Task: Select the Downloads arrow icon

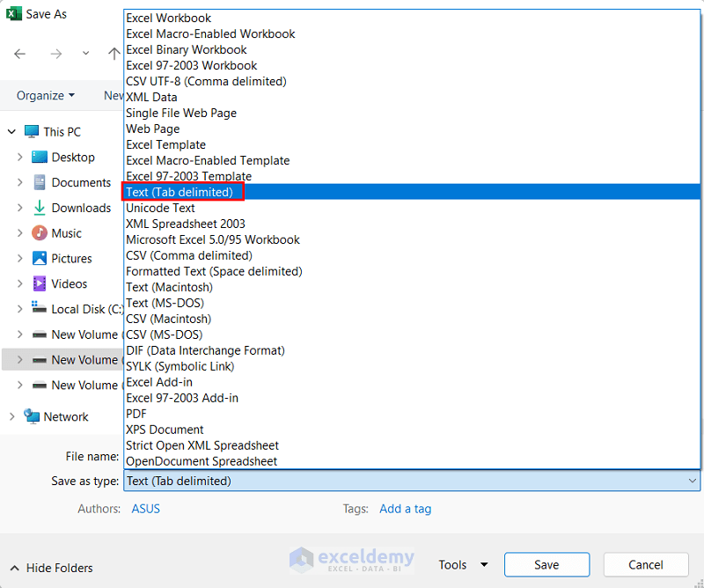Action: (x=40, y=208)
